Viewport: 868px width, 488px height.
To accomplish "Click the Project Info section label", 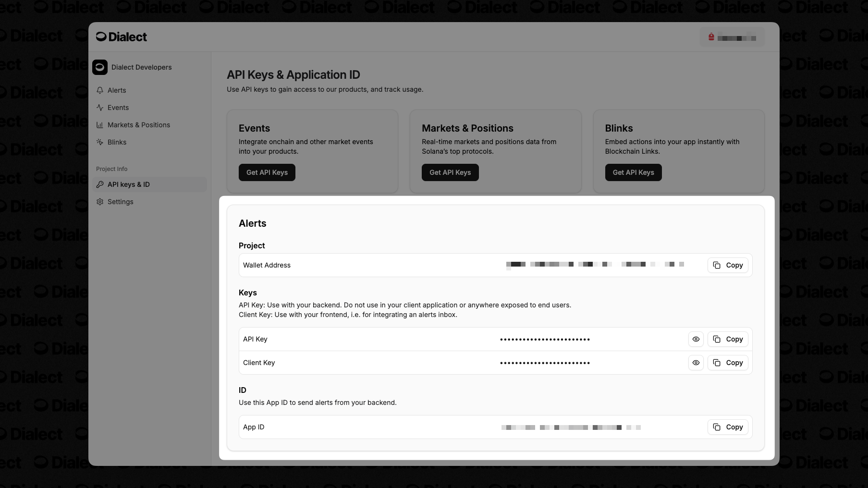I will tap(112, 169).
